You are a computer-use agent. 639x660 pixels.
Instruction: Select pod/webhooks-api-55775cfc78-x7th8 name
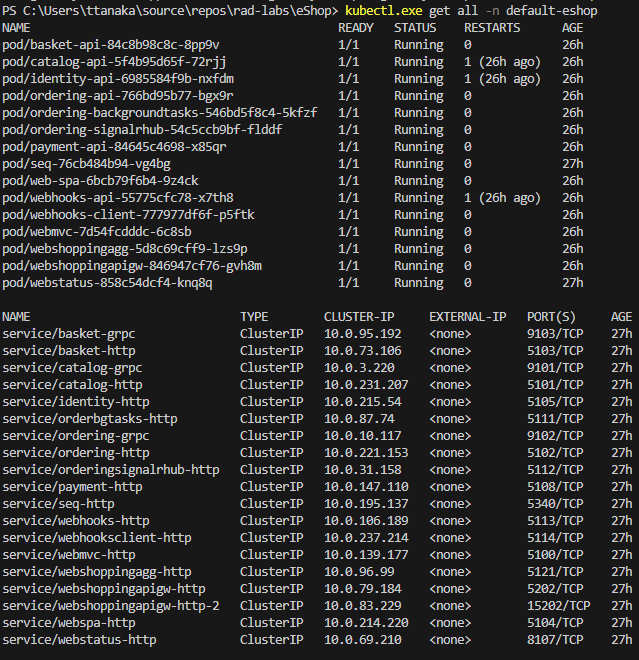pos(118,198)
